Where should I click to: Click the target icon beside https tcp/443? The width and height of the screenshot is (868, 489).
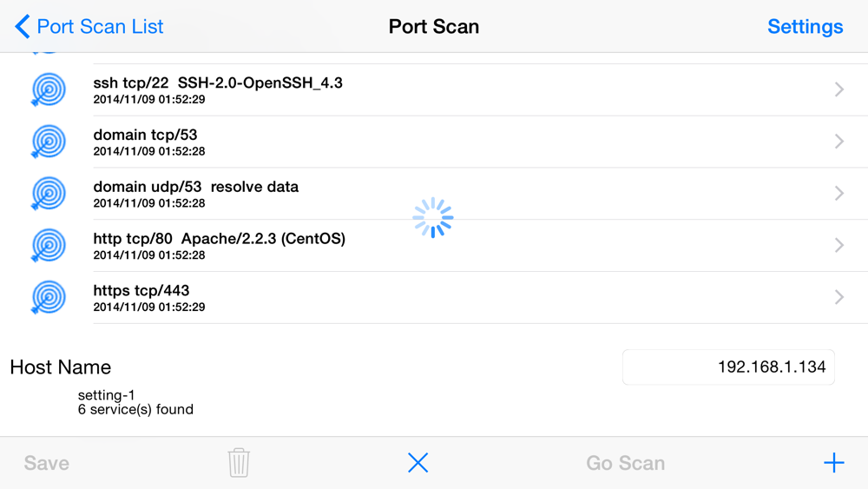pyautogui.click(x=49, y=297)
